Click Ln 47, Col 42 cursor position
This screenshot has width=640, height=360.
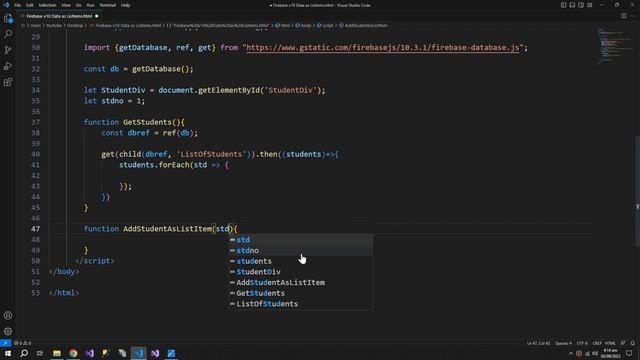538,343
